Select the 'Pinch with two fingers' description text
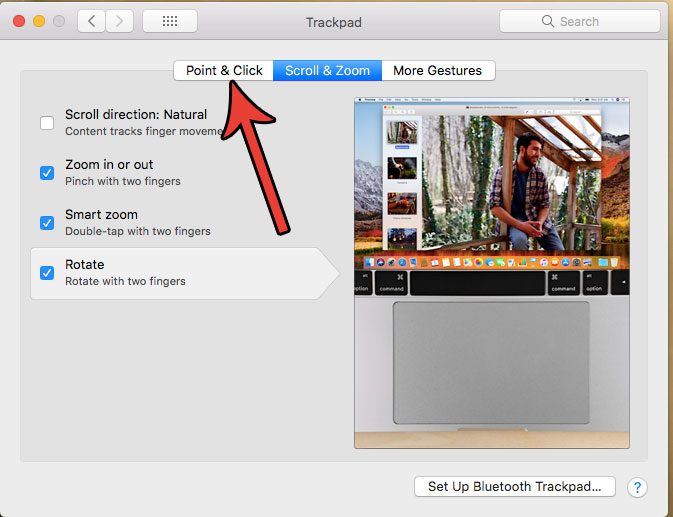The width and height of the screenshot is (673, 517). point(123,181)
